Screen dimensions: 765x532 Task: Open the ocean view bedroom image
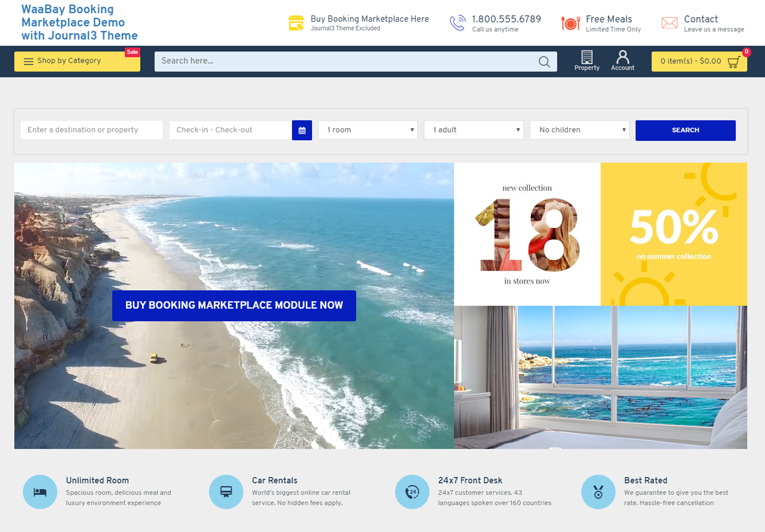coord(601,377)
